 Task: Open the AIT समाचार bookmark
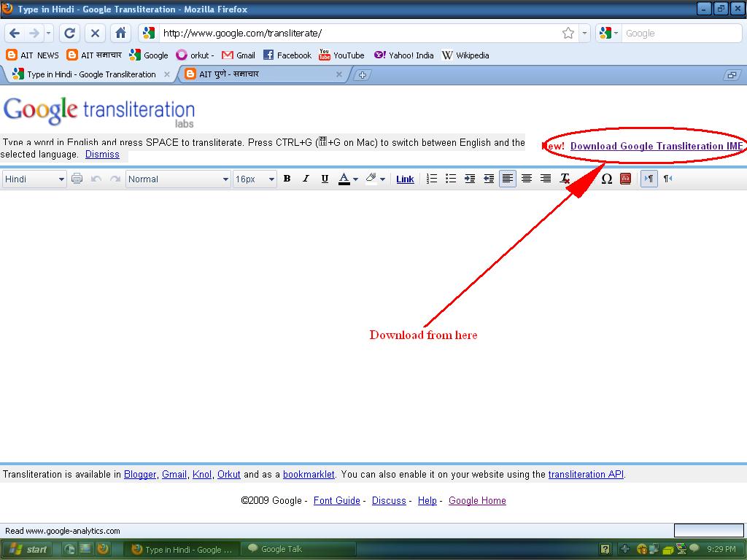tap(94, 55)
